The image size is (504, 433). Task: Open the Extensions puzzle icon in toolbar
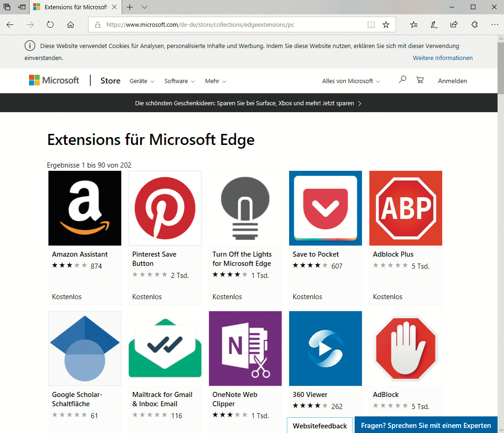click(474, 24)
